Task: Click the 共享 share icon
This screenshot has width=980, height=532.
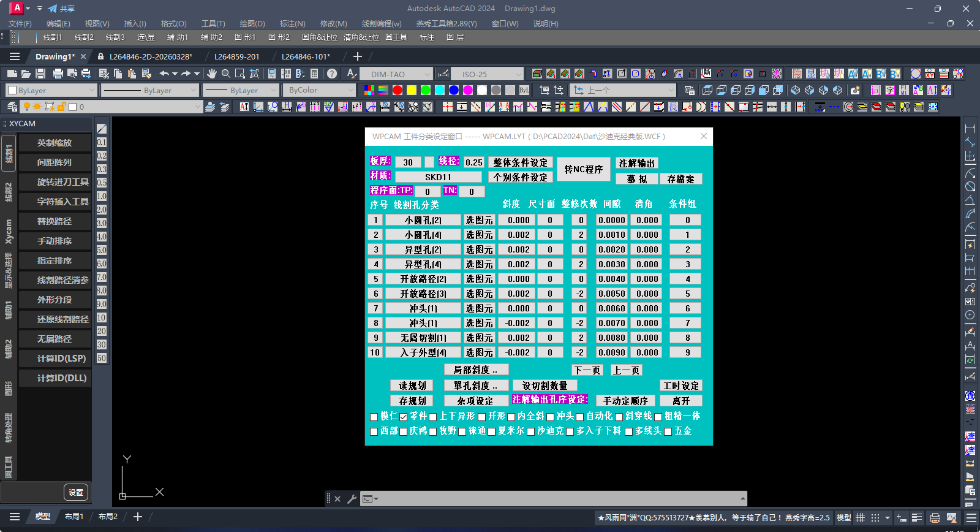Action: (x=61, y=9)
